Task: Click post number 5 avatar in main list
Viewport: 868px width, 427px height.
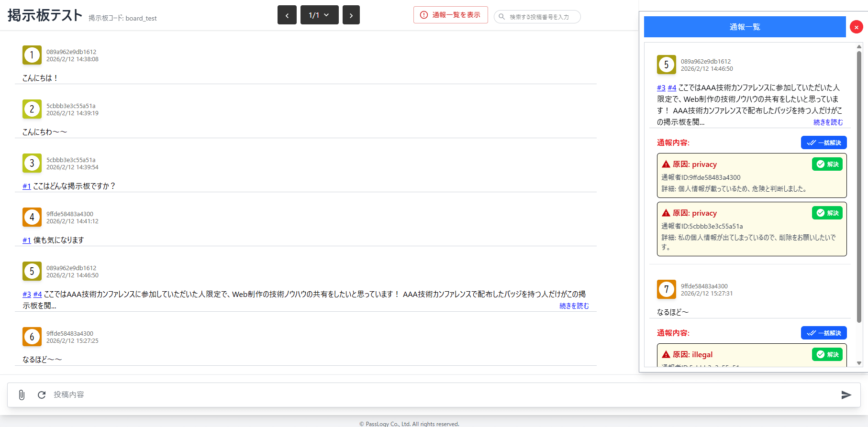Action: point(32,272)
